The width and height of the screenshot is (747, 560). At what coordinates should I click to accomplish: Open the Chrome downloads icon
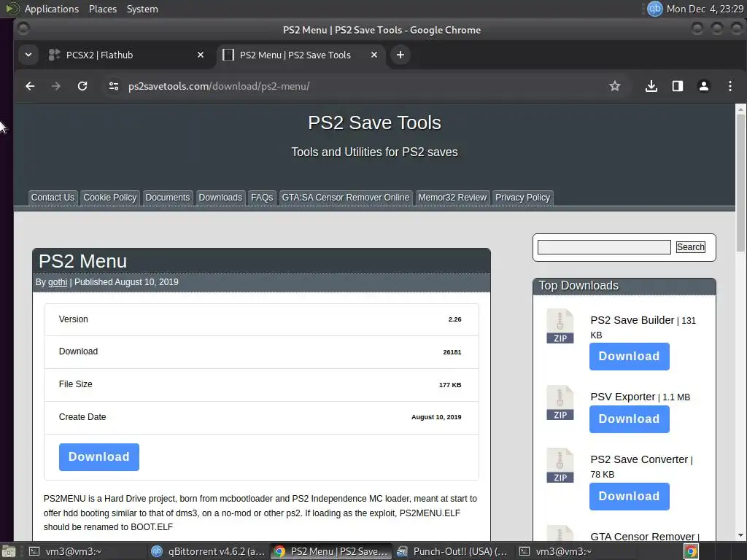click(651, 86)
